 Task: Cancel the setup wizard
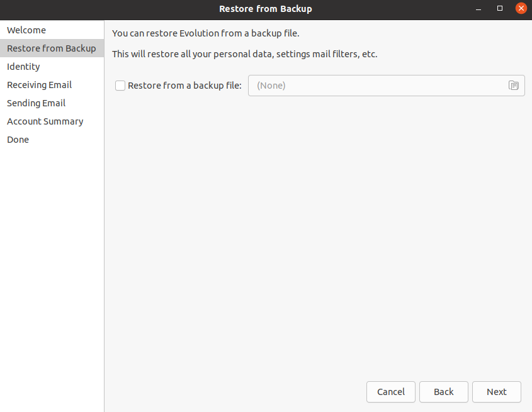tap(390, 392)
